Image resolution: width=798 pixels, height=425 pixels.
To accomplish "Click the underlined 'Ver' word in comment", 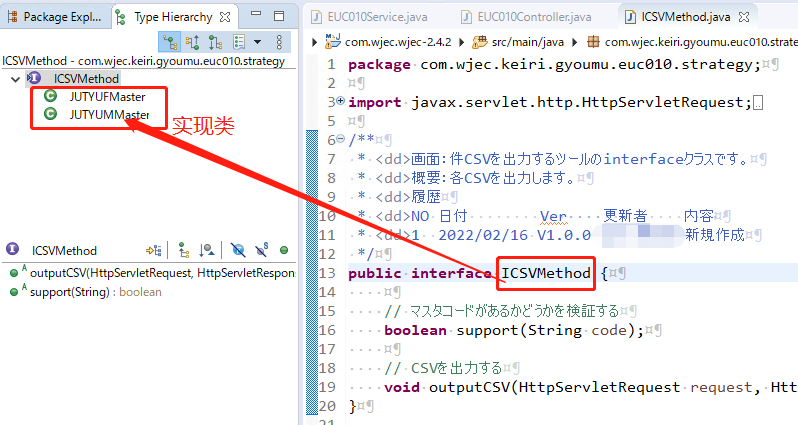I will (553, 216).
